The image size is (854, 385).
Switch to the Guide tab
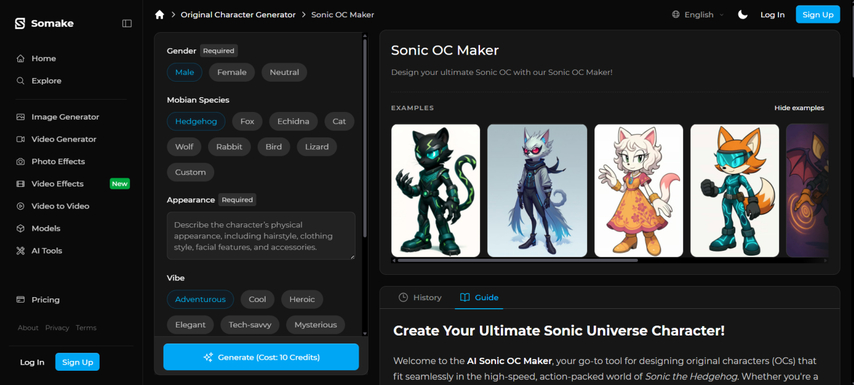(479, 297)
